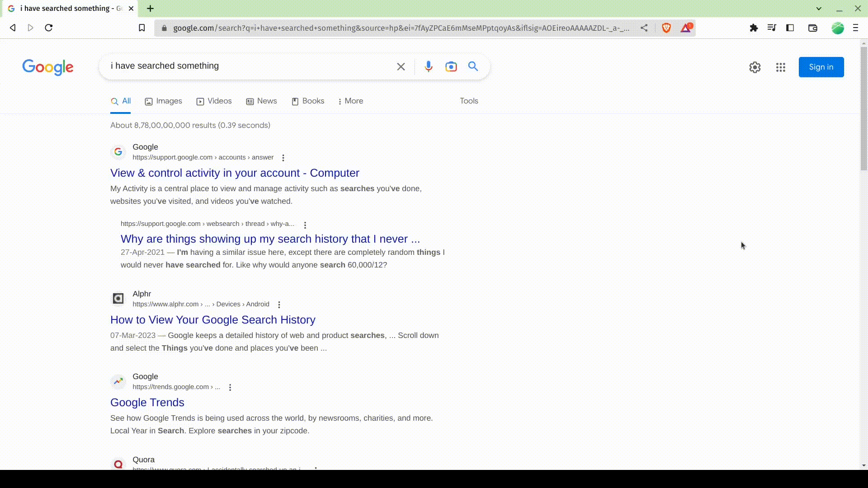Image resolution: width=868 pixels, height=488 pixels.
Task: Open a new browser tab
Action: tap(150, 9)
